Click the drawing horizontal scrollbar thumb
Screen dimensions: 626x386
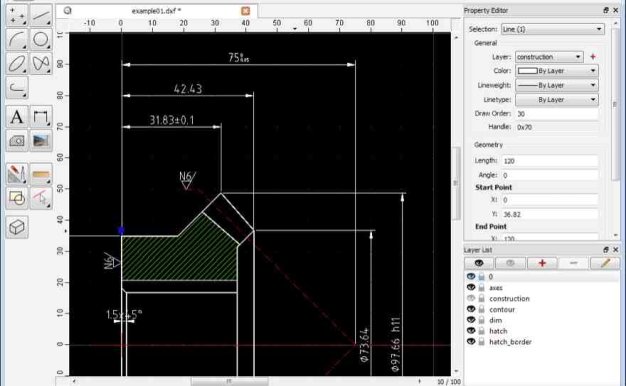pyautogui.click(x=229, y=382)
